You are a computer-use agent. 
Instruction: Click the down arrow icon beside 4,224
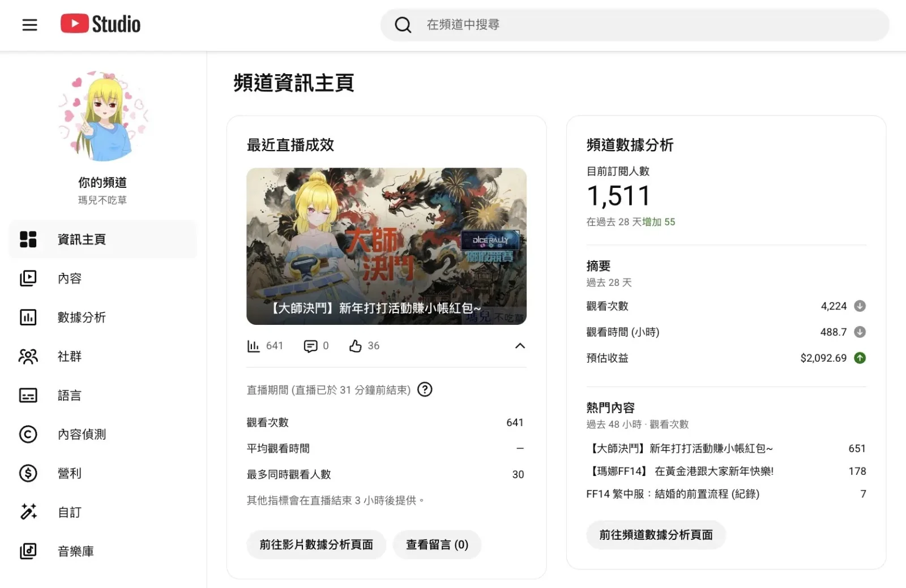tap(860, 306)
